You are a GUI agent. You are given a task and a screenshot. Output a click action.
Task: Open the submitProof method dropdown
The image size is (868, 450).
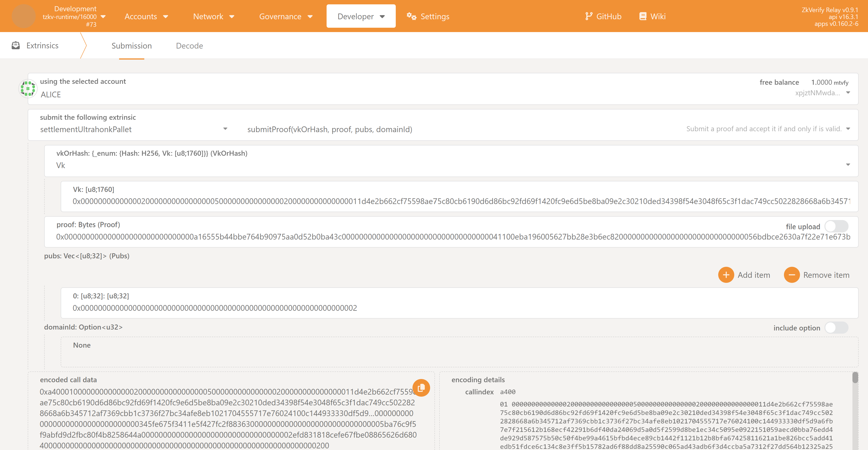point(848,129)
